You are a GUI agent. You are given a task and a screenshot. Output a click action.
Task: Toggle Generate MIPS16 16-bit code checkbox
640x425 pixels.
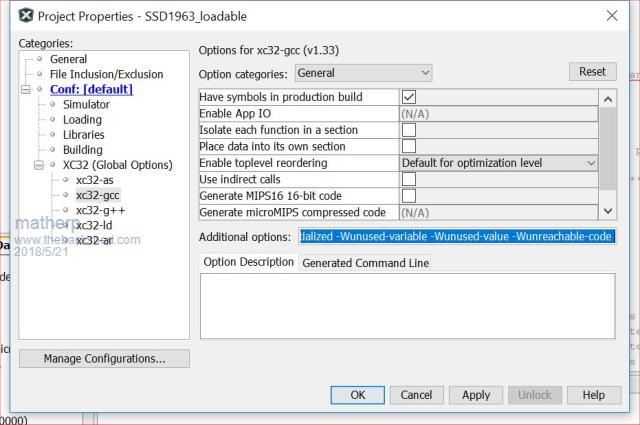pos(409,196)
